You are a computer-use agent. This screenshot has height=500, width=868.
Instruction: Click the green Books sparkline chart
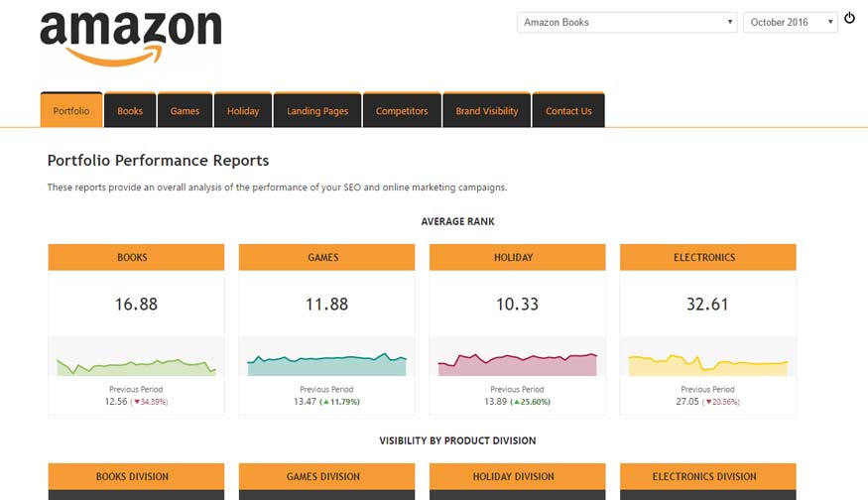tap(136, 366)
